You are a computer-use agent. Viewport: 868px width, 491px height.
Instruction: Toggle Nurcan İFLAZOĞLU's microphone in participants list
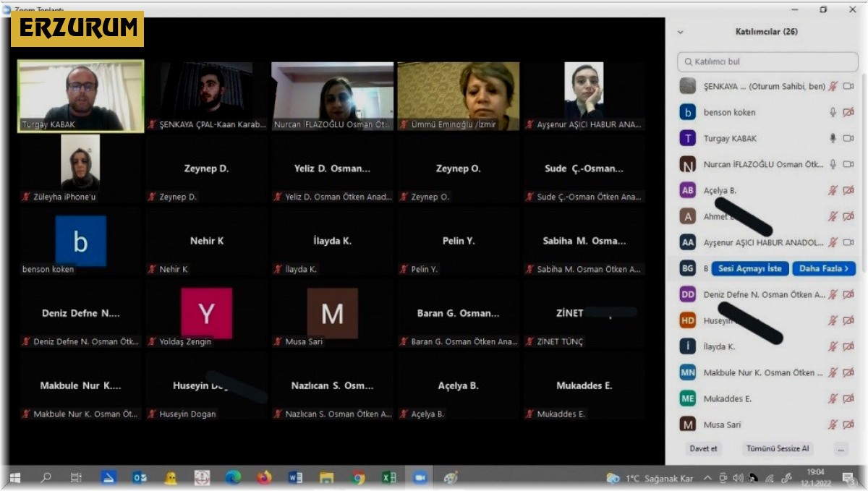pyautogui.click(x=833, y=164)
